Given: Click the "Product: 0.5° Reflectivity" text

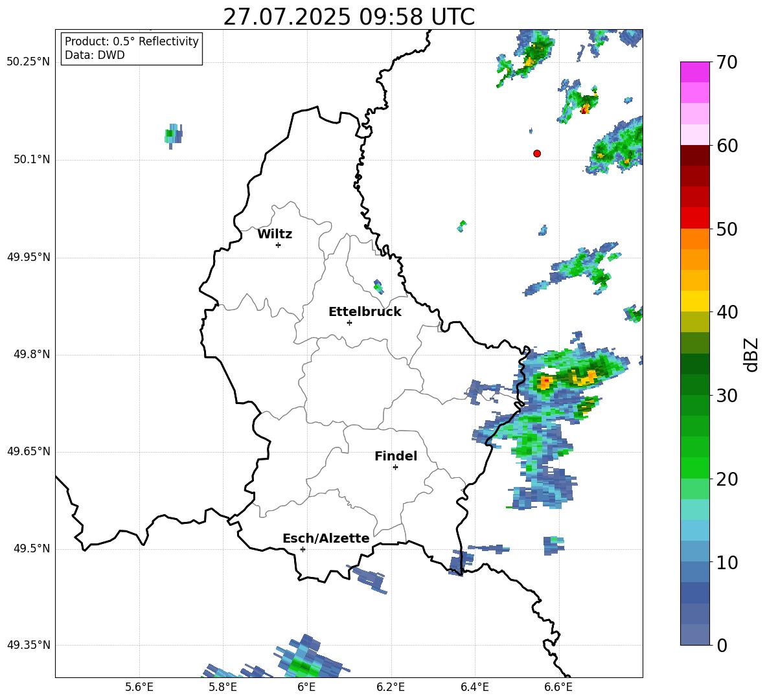Looking at the screenshot, I should tap(132, 41).
